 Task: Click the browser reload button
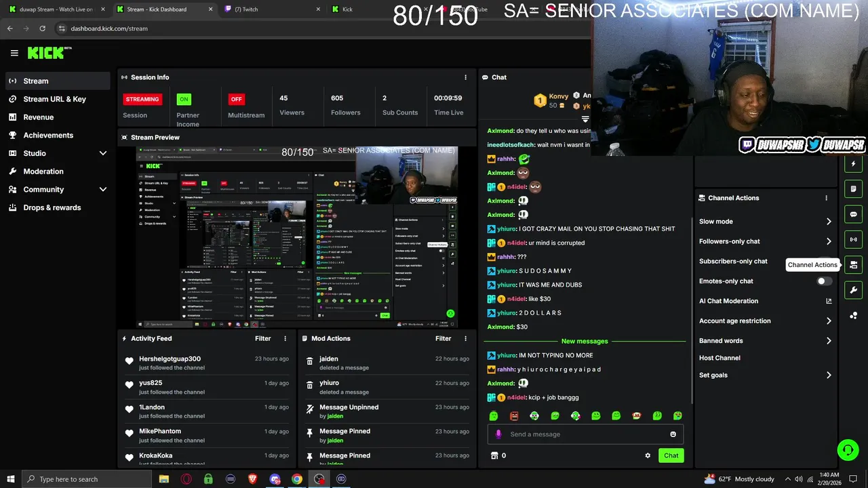click(42, 28)
